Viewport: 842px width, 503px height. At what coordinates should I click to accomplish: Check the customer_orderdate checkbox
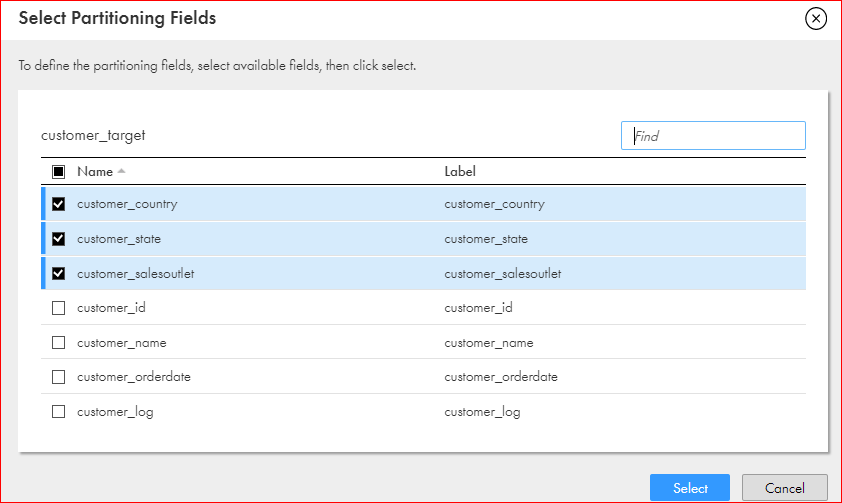59,377
